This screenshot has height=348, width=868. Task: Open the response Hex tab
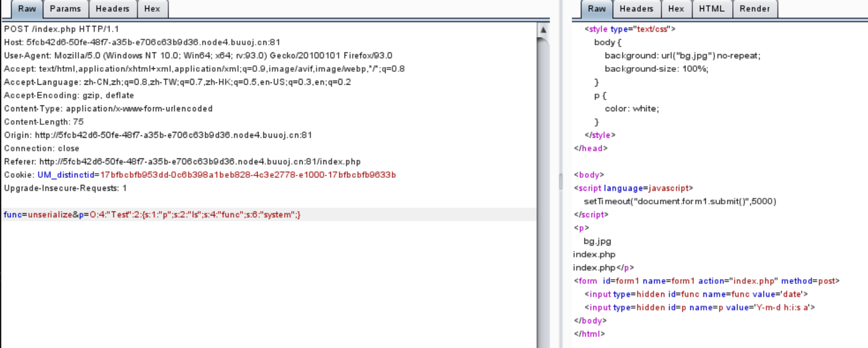[x=676, y=9]
